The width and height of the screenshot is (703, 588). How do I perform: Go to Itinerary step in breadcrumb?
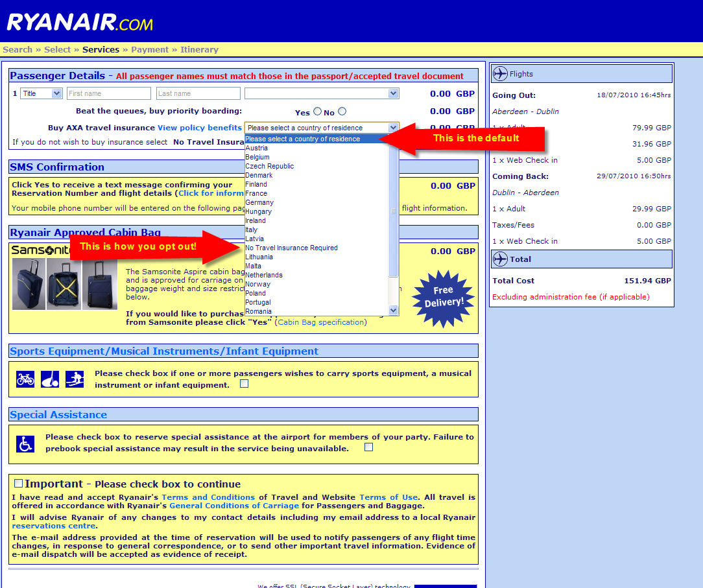pos(200,50)
